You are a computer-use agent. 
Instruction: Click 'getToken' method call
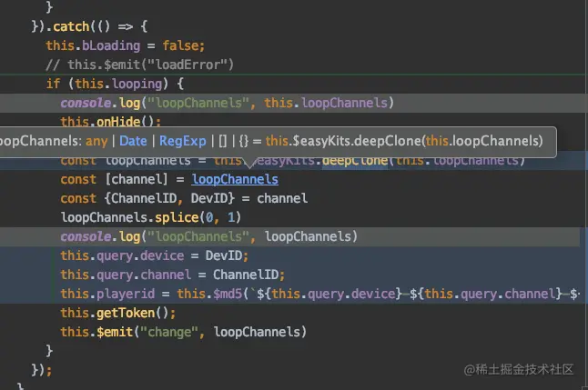click(x=126, y=313)
